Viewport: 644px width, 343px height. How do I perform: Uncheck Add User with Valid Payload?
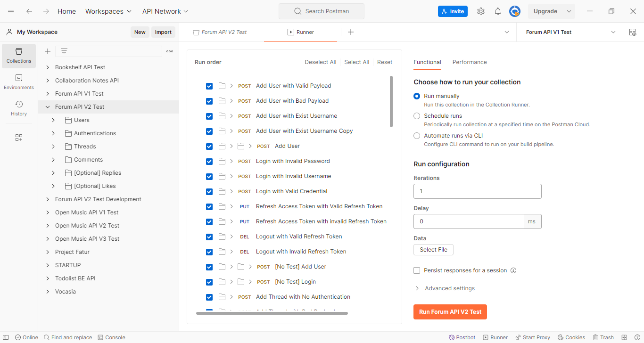[x=209, y=86]
